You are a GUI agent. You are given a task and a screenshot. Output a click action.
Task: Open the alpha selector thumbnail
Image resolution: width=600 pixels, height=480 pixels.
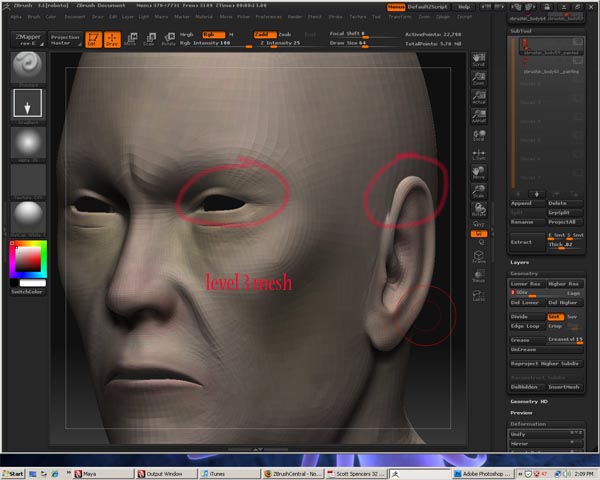(28, 143)
